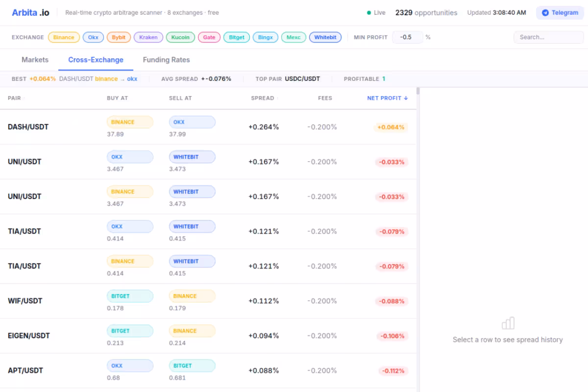Sort by the Pair column header

(x=16, y=98)
